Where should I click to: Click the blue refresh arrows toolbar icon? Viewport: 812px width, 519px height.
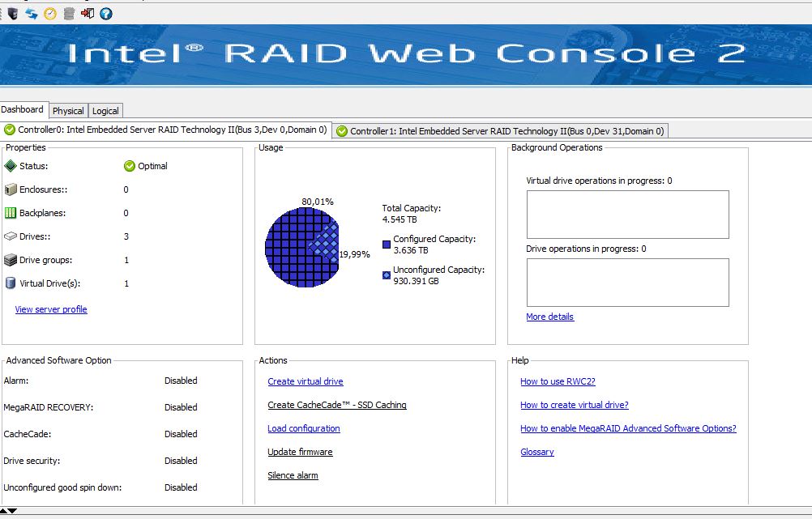tap(32, 14)
